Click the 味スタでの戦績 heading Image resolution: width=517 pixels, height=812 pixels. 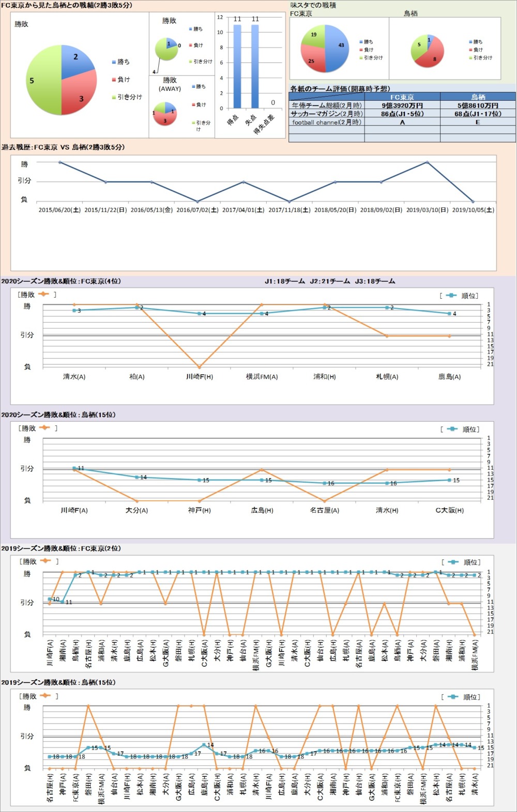[x=313, y=5]
